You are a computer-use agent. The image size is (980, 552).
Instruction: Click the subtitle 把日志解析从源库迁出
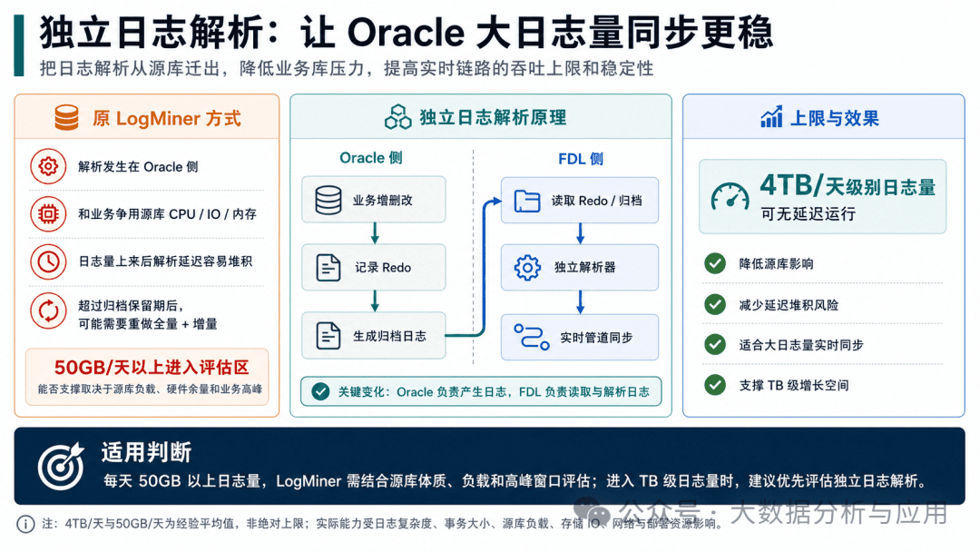(x=347, y=68)
